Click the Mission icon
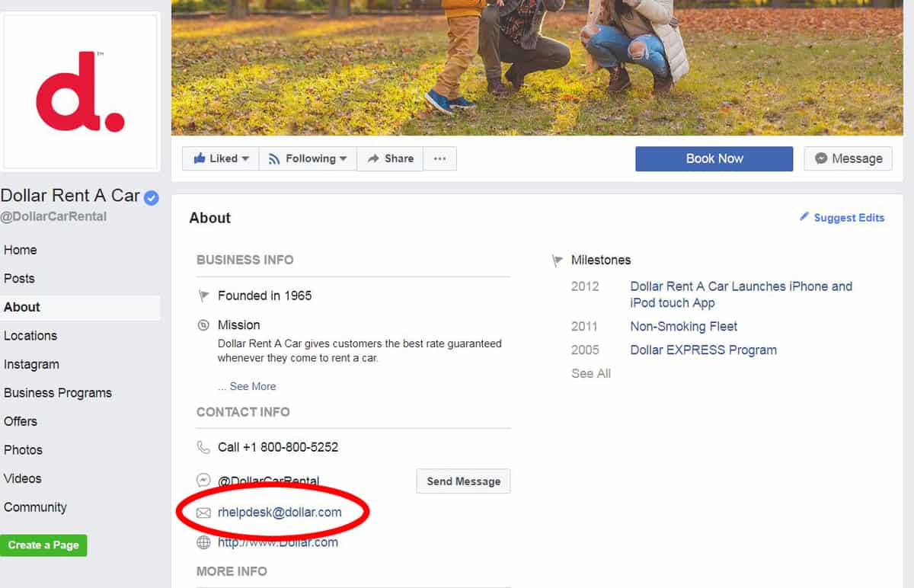914x588 pixels. (203, 325)
